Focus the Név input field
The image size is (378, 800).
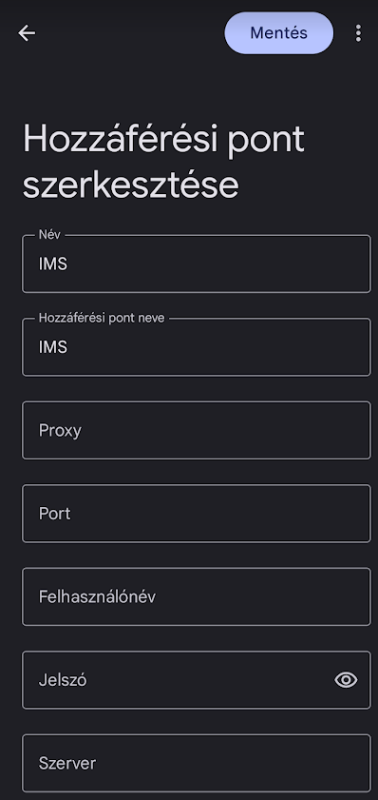tap(196, 264)
